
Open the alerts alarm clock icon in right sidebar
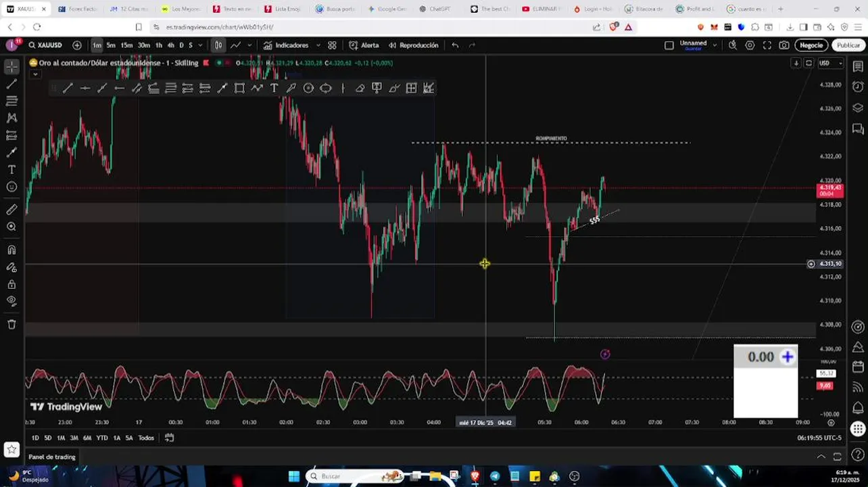pyautogui.click(x=858, y=87)
